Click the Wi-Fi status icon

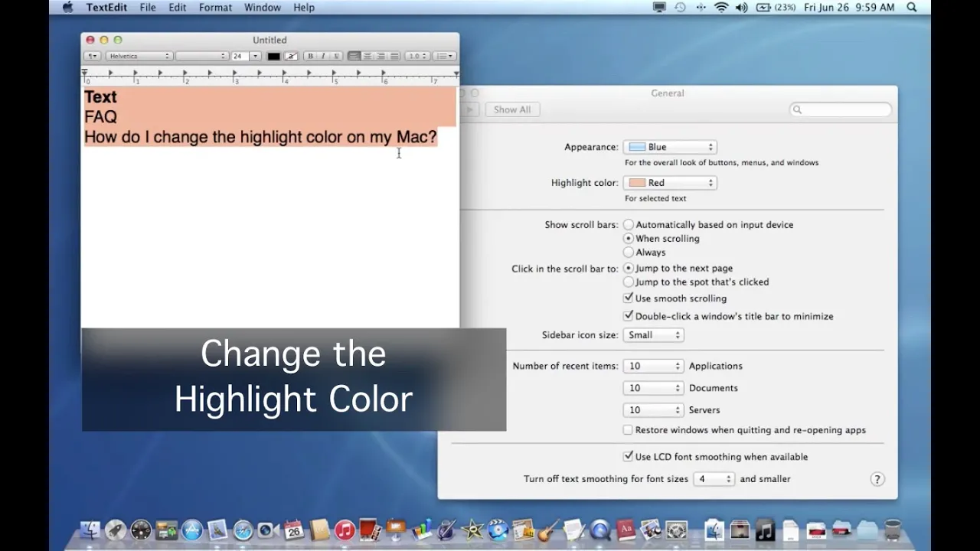point(721,7)
